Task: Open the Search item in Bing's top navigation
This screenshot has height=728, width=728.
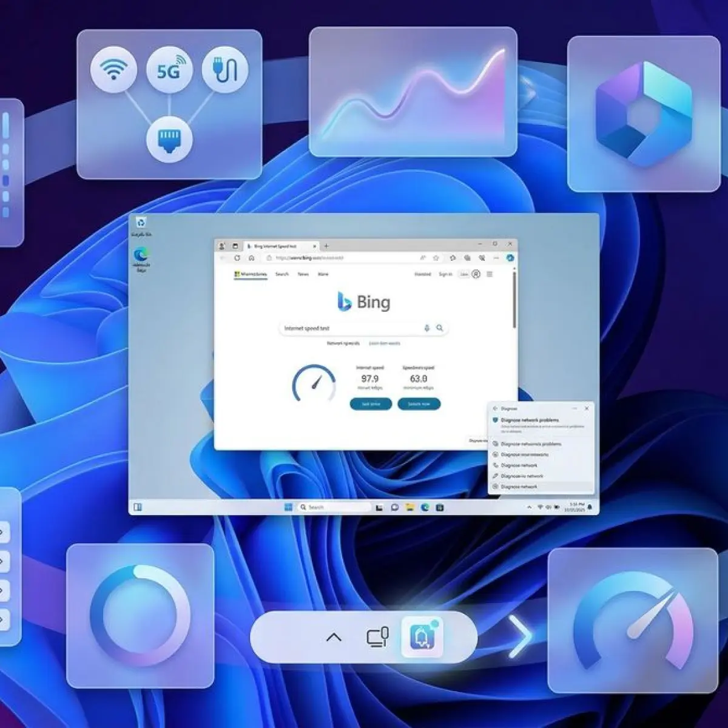Action: point(282,274)
